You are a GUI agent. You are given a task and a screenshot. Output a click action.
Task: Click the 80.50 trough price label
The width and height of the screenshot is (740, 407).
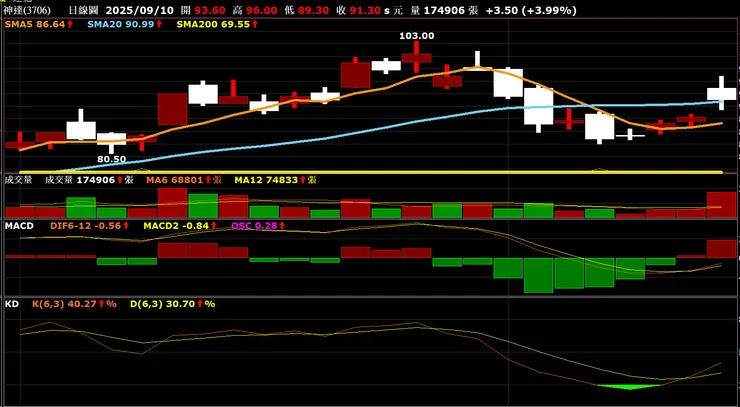[x=111, y=160]
